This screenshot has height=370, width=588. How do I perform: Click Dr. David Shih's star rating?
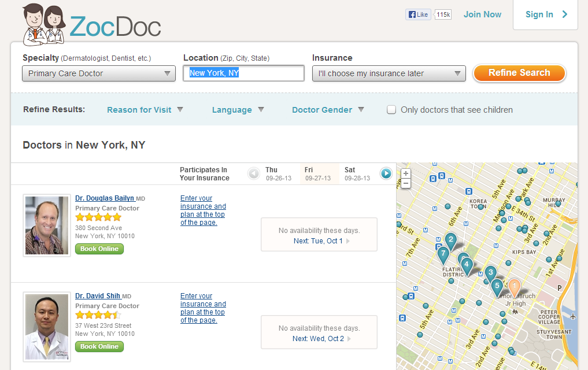pos(98,315)
